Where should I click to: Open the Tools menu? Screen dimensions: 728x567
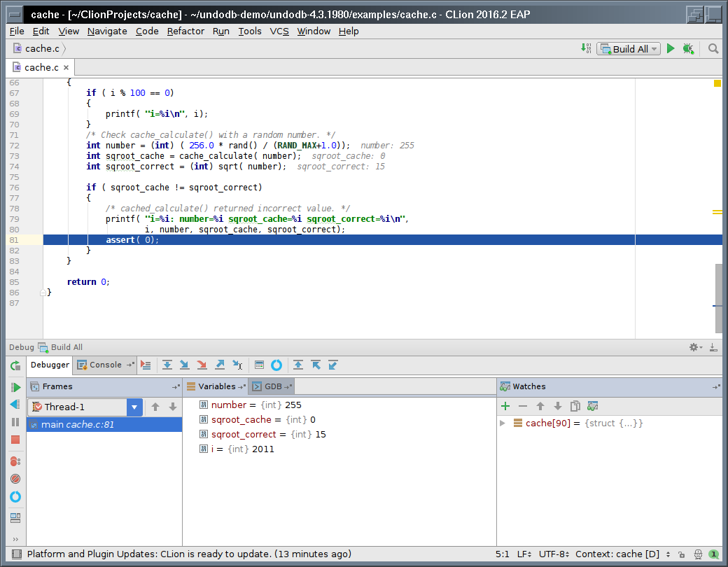point(250,31)
